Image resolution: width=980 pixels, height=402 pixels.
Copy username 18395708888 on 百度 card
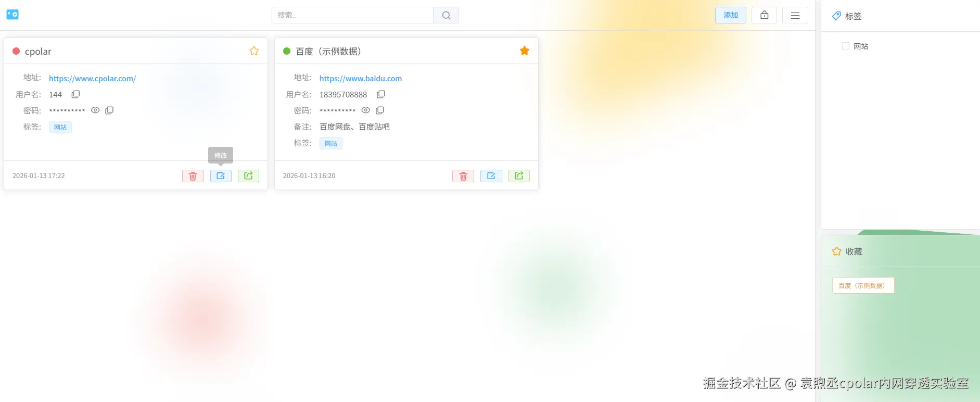[381, 94]
